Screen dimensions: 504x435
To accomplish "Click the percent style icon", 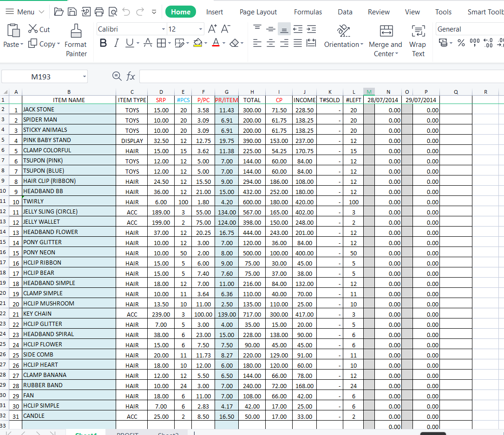I will (461, 43).
